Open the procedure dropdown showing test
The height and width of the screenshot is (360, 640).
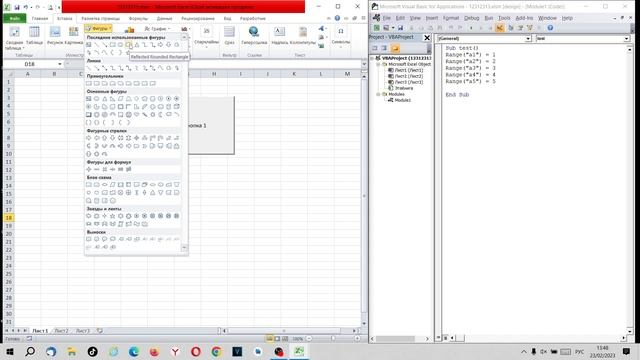pos(627,38)
